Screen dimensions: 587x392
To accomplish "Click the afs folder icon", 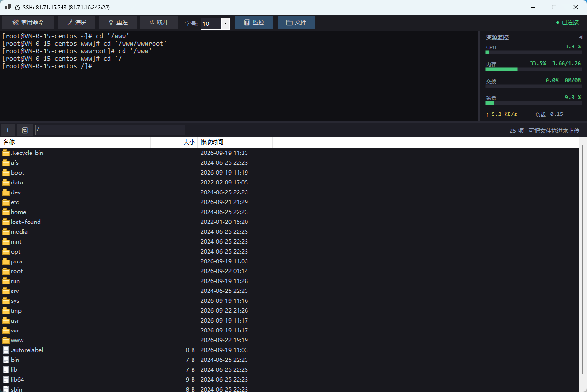I will click(6, 163).
